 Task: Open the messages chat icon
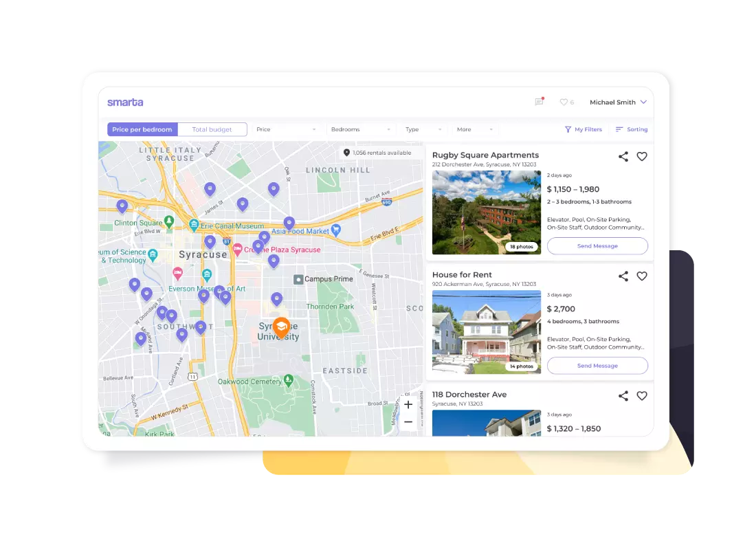pyautogui.click(x=539, y=102)
